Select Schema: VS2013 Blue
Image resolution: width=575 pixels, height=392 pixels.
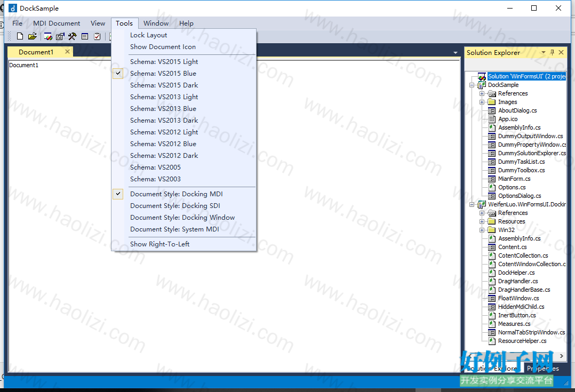[x=183, y=109]
